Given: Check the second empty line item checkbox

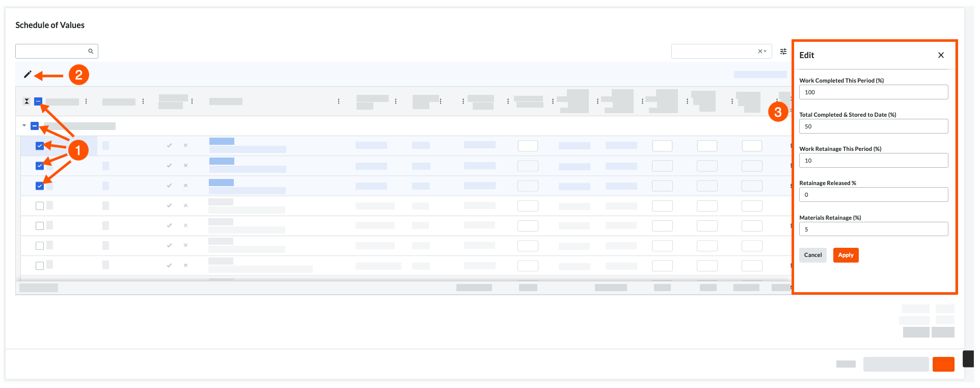Looking at the screenshot, I should 40,226.
